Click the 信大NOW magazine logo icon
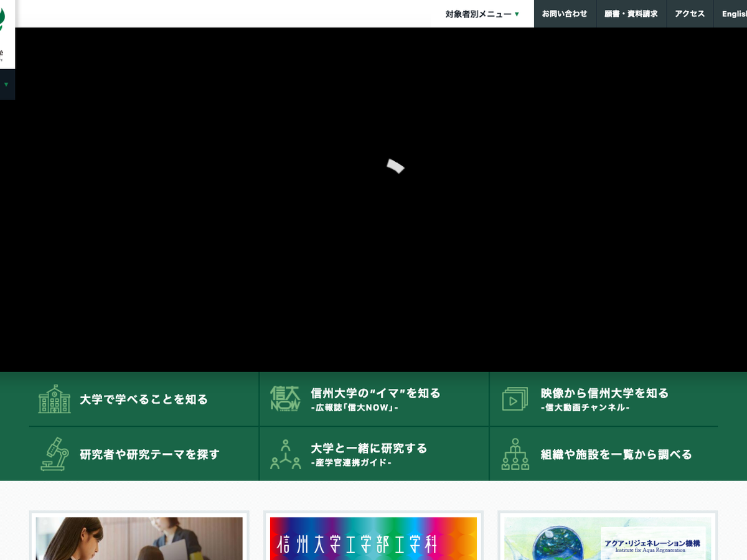 285,399
